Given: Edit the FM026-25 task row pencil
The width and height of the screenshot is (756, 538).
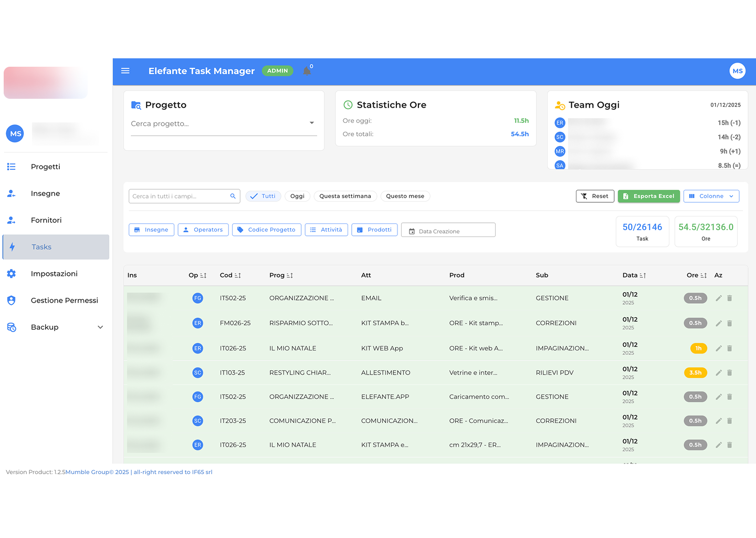Looking at the screenshot, I should pos(719,323).
